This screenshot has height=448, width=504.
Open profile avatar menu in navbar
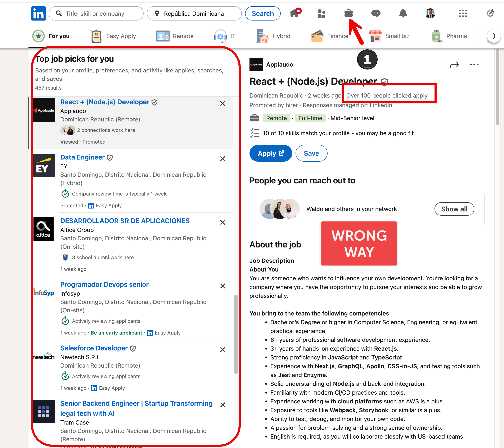pos(430,13)
